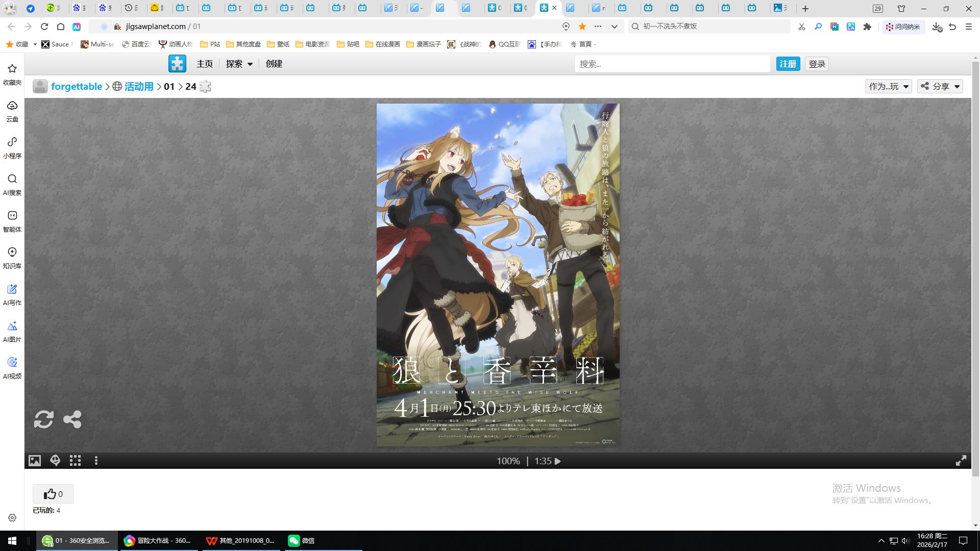Screen dimensions: 980x551
Task: Toggle the bookmark star in address bar
Action: (x=582, y=27)
